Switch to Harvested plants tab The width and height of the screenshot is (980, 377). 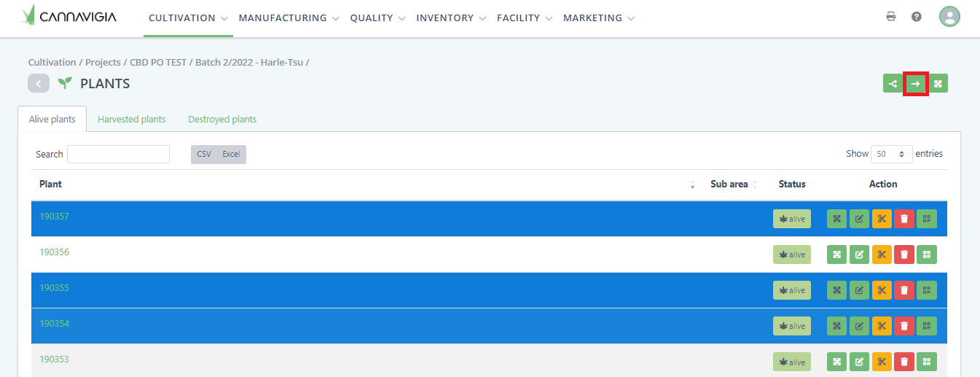click(132, 119)
